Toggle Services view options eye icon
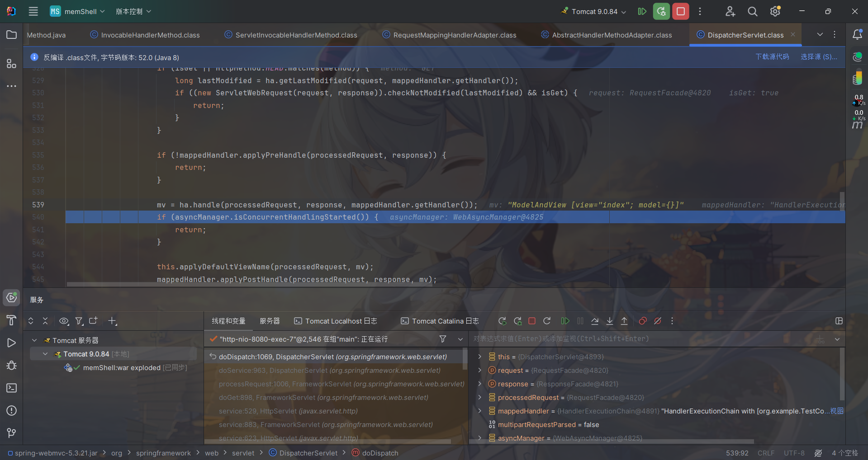This screenshot has height=460, width=868. coord(64,321)
